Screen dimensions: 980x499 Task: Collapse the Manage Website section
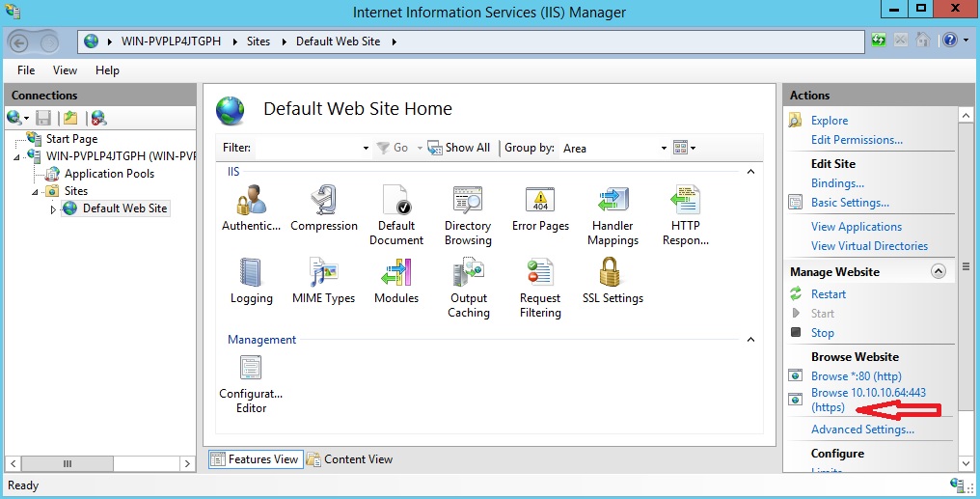[x=939, y=271]
